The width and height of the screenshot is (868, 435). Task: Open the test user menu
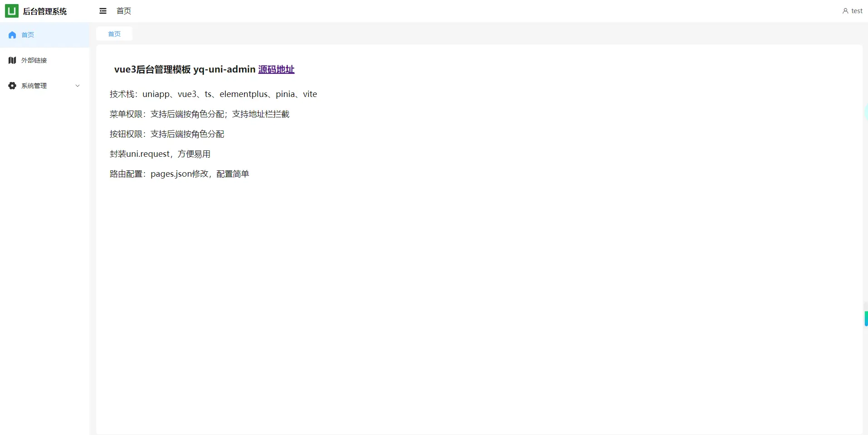[x=853, y=11]
